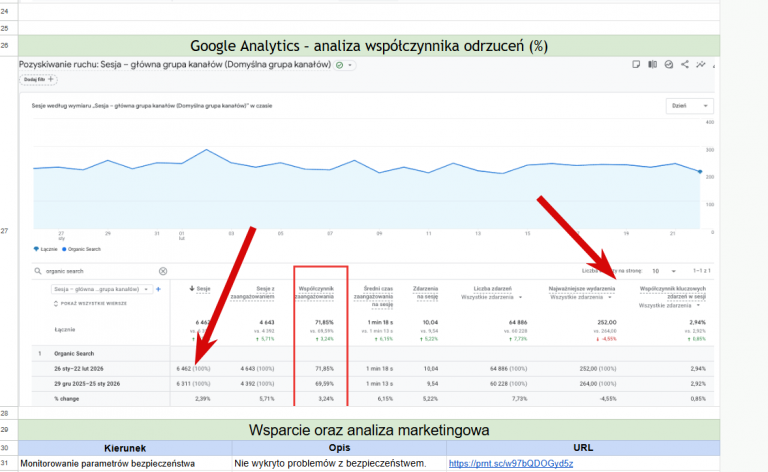
Task: Click POKAŻ WSZYSTKIE WIERSZE toggle
Action: pyautogui.click(x=90, y=304)
